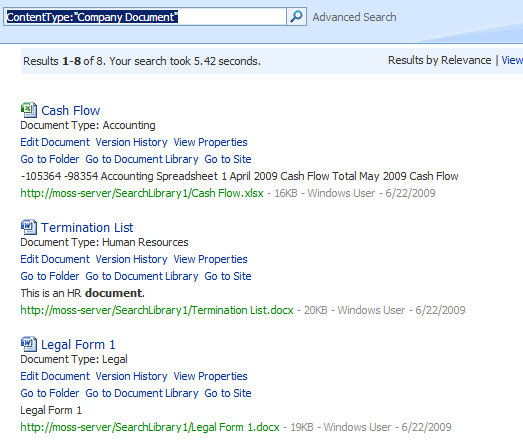523x442 pixels.
Task: Open the Termination List result title
Action: [x=87, y=228]
